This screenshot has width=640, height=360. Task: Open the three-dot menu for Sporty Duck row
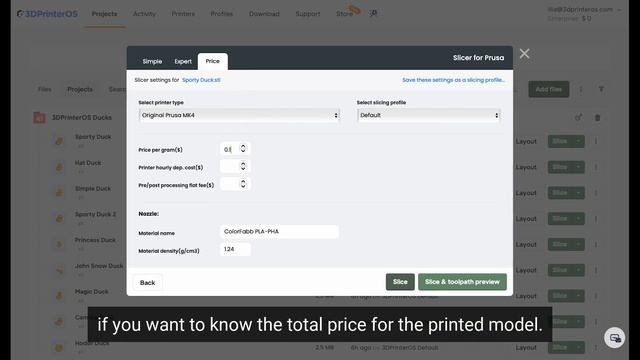coord(596,141)
